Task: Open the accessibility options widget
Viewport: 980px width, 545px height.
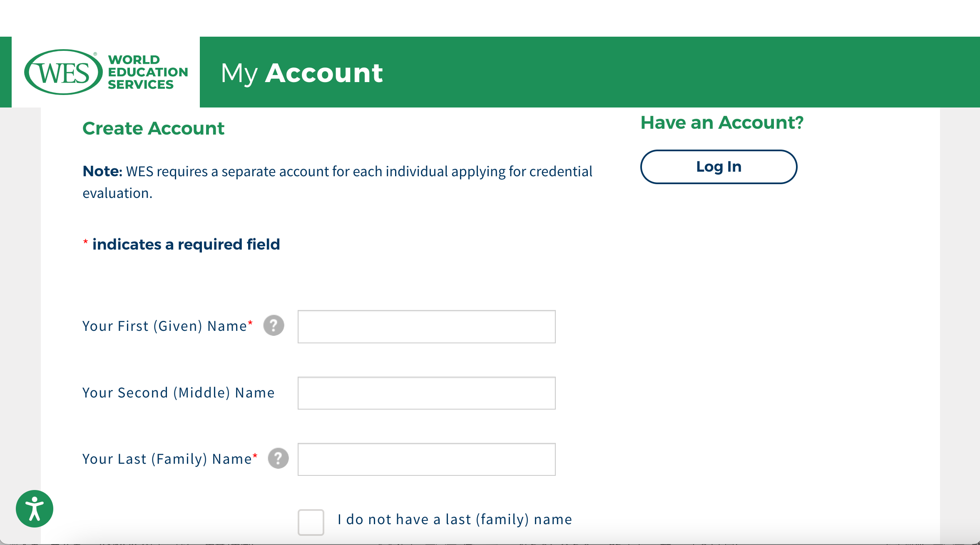Action: (35, 509)
